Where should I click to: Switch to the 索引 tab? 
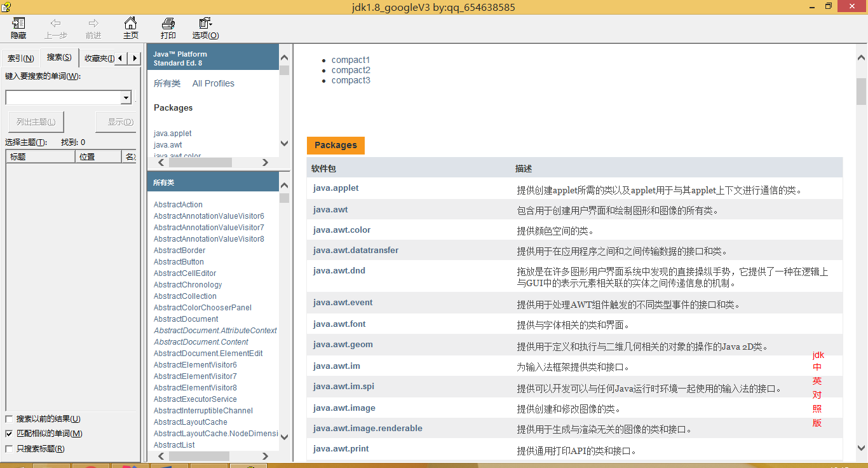click(x=20, y=57)
